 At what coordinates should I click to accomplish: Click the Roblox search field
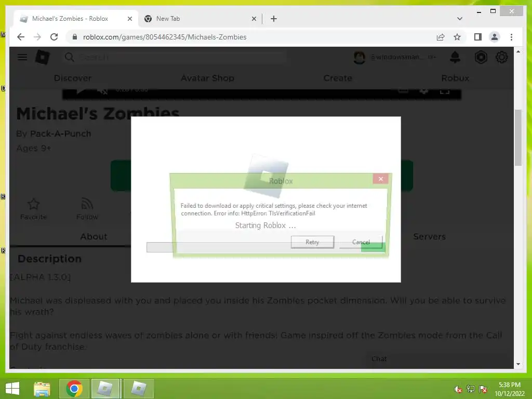(x=175, y=57)
